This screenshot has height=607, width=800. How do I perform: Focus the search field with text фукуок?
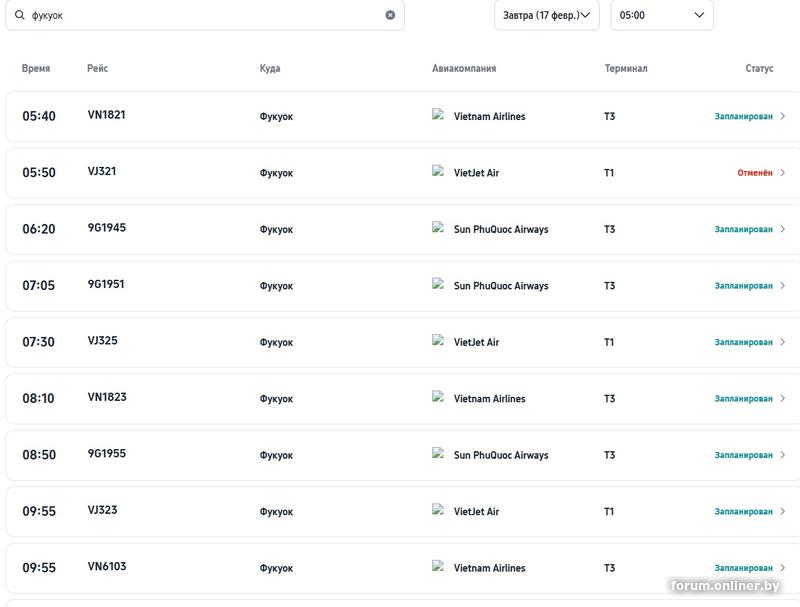pos(200,15)
